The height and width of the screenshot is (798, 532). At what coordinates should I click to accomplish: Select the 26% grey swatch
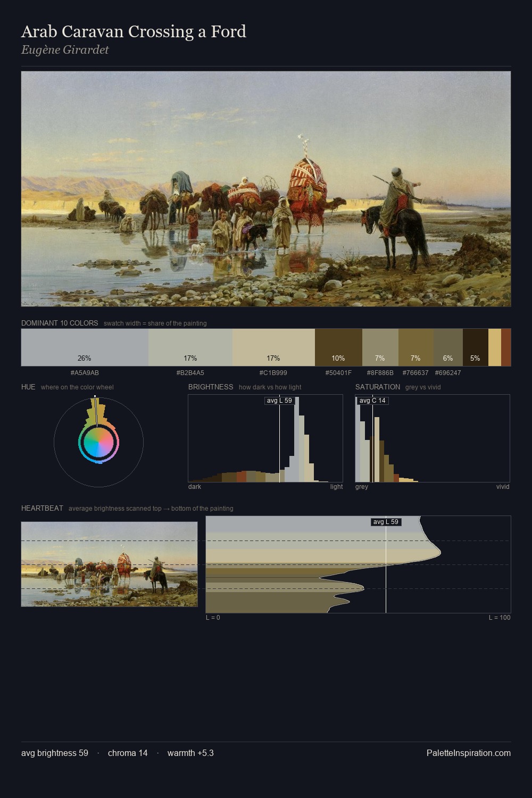tap(85, 347)
